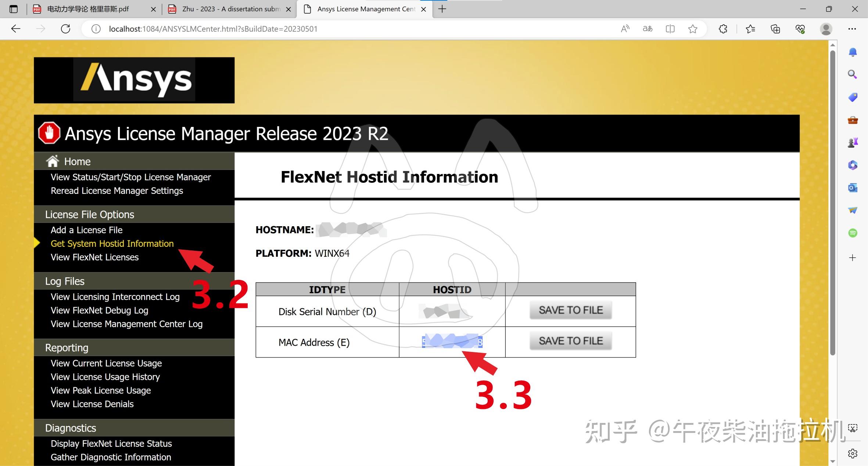Image resolution: width=868 pixels, height=466 pixels.
Task: Open sidebar Outlook icon
Action: point(853,188)
